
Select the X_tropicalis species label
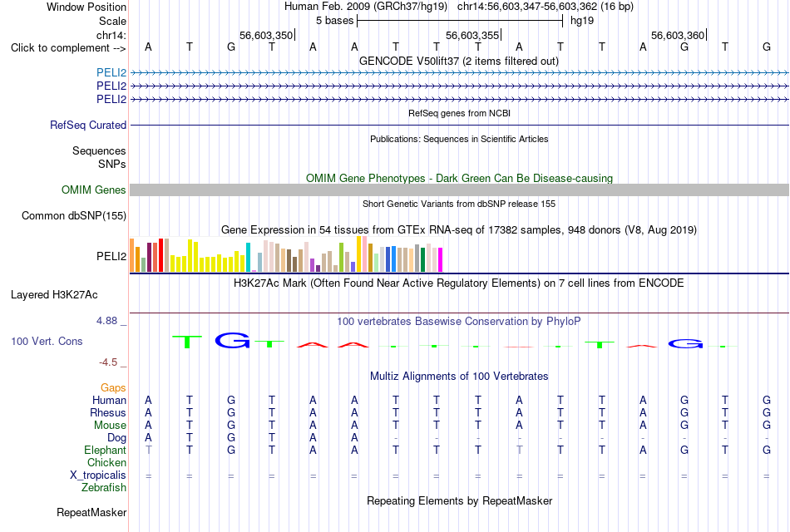[98, 475]
